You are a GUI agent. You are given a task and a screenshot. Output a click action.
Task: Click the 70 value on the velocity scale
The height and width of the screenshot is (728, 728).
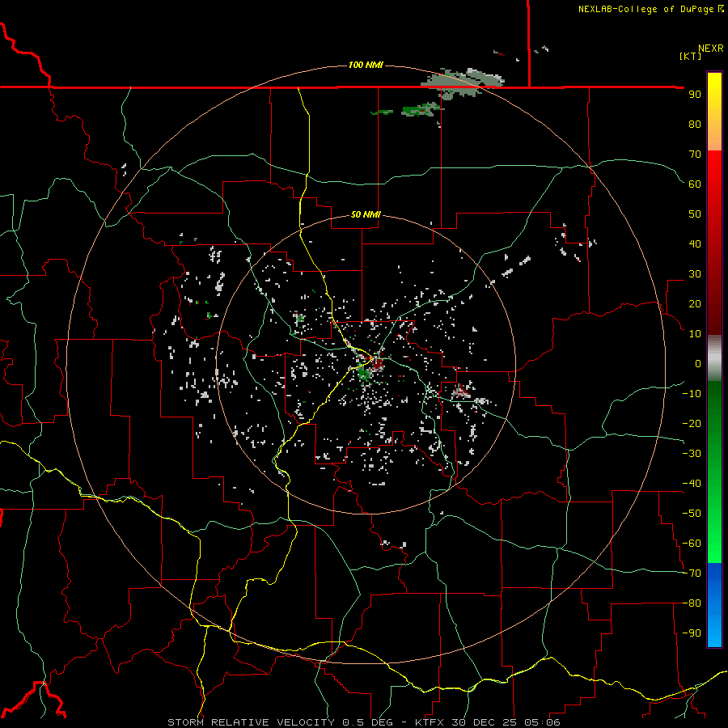click(x=695, y=154)
